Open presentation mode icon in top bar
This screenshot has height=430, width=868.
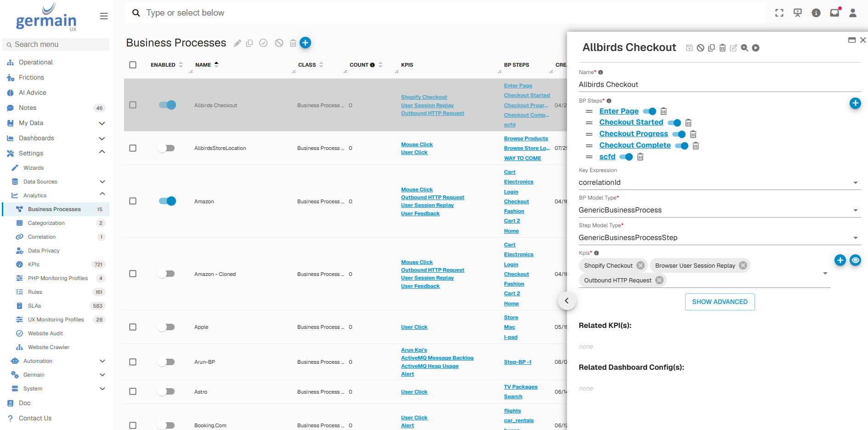(x=798, y=13)
